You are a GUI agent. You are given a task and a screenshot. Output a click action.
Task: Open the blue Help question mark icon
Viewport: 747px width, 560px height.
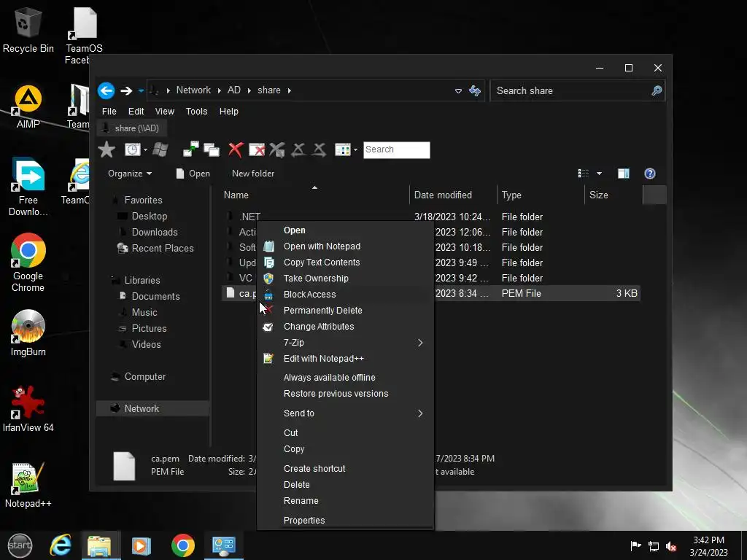(650, 174)
